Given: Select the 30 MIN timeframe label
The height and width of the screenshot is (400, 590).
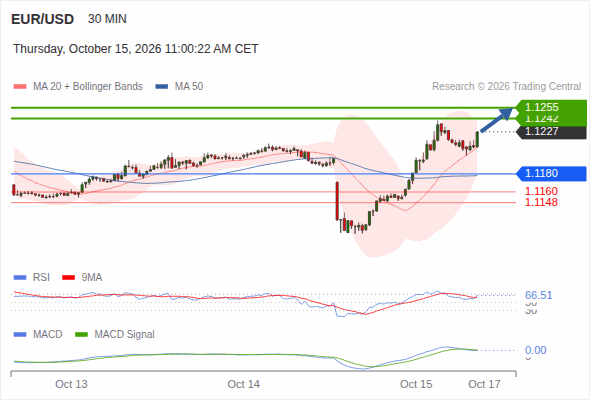Looking at the screenshot, I should click(107, 19).
